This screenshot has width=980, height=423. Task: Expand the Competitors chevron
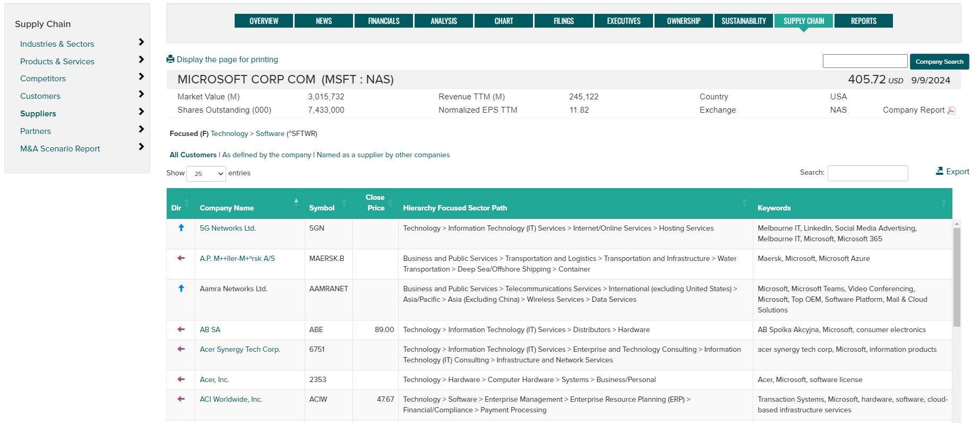point(141,77)
